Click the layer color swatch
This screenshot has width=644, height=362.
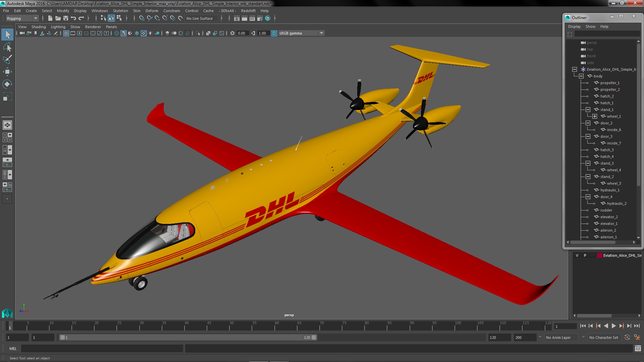pyautogui.click(x=599, y=255)
